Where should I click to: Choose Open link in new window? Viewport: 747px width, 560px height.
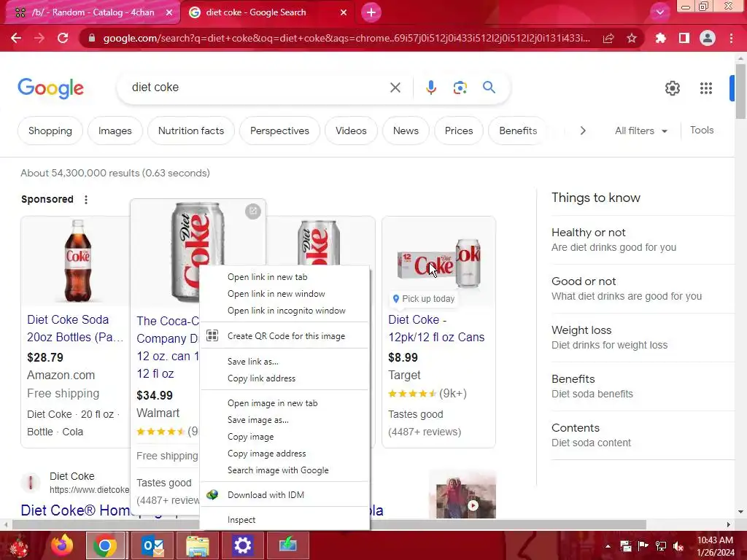pos(285,294)
